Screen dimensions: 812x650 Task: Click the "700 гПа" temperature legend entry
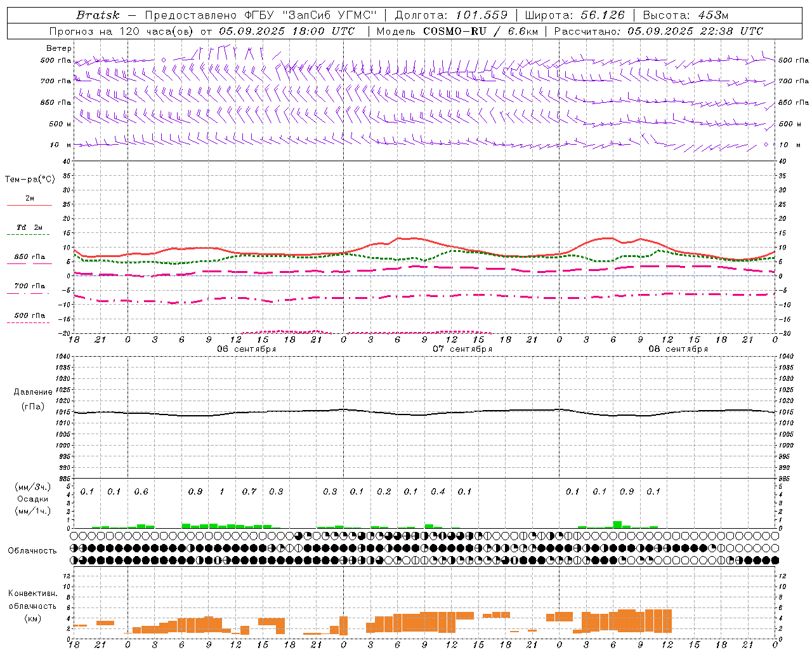(x=30, y=286)
